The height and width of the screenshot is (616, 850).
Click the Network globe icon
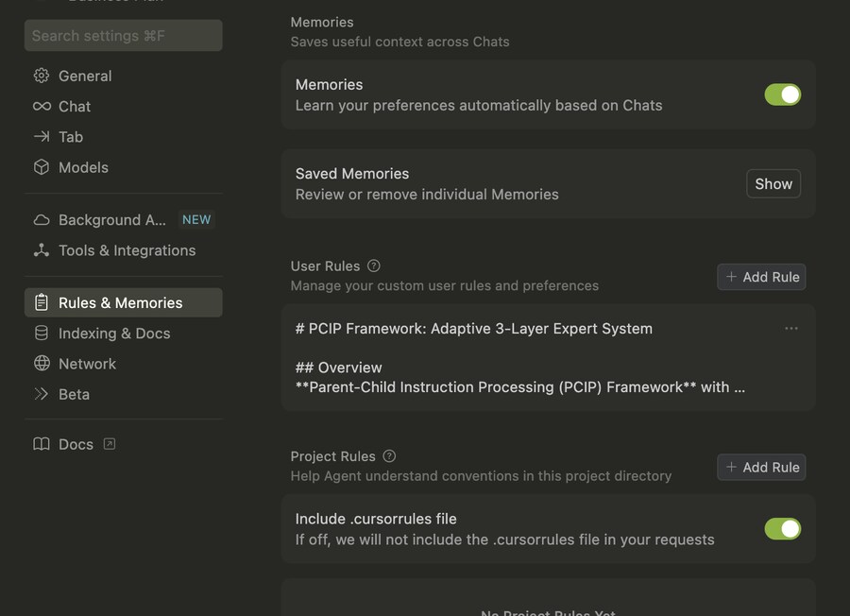point(42,364)
